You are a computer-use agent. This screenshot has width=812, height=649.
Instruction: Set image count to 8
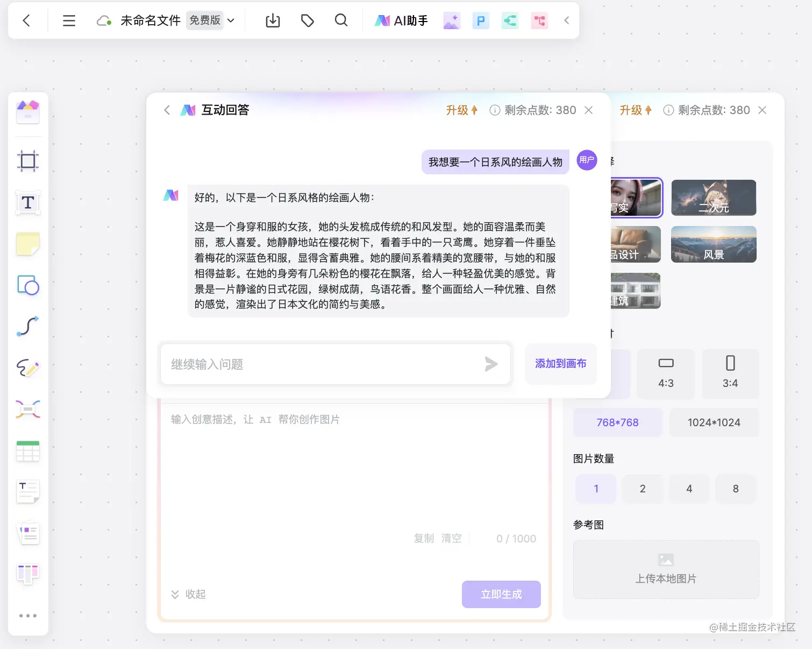pyautogui.click(x=736, y=489)
